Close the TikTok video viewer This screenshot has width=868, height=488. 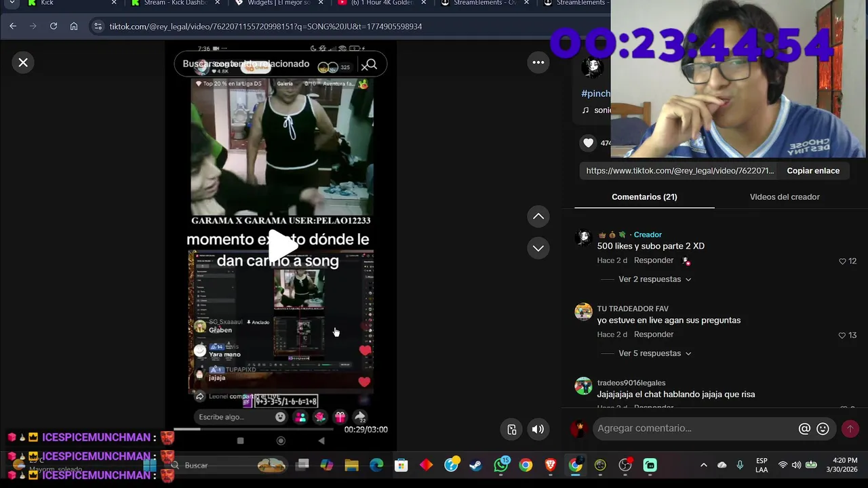23,62
